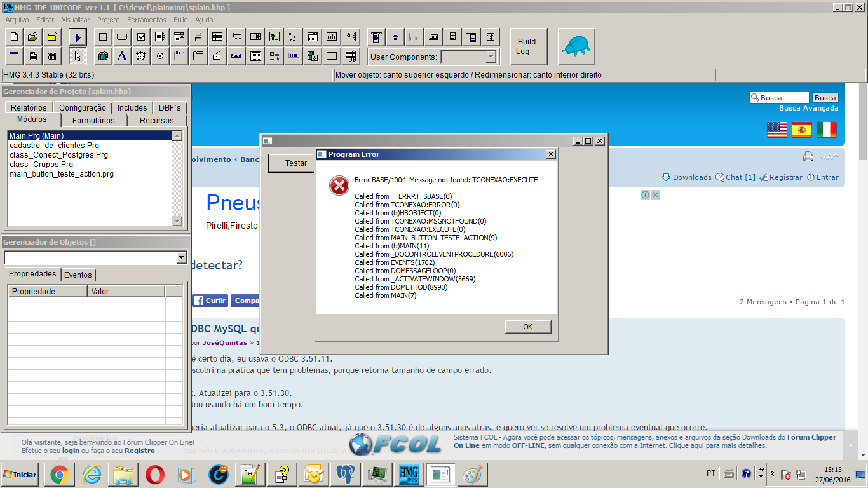Viewport: 868px width, 488px height.
Task: Select the Tab control icon
Action: (x=198, y=56)
